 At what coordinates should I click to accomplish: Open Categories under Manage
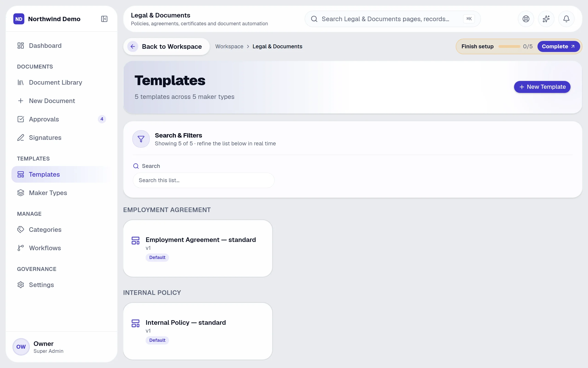[x=62, y=230]
